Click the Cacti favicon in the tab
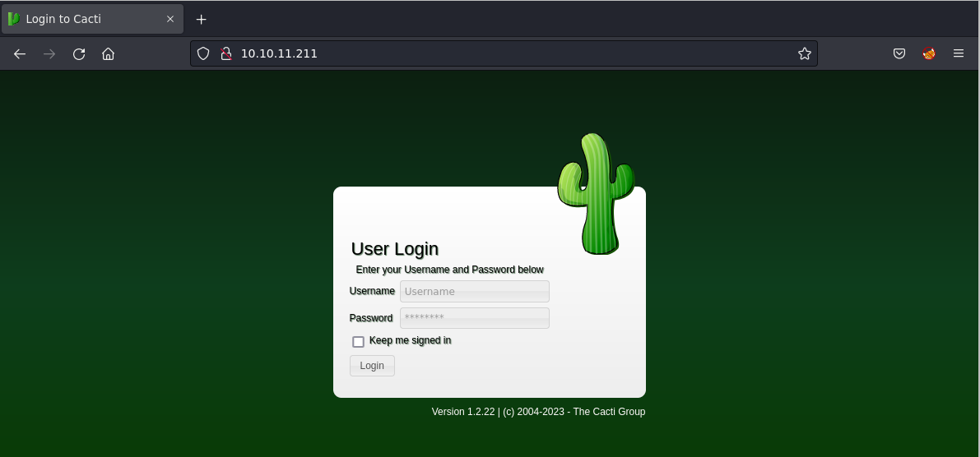The width and height of the screenshot is (980, 457). click(14, 20)
